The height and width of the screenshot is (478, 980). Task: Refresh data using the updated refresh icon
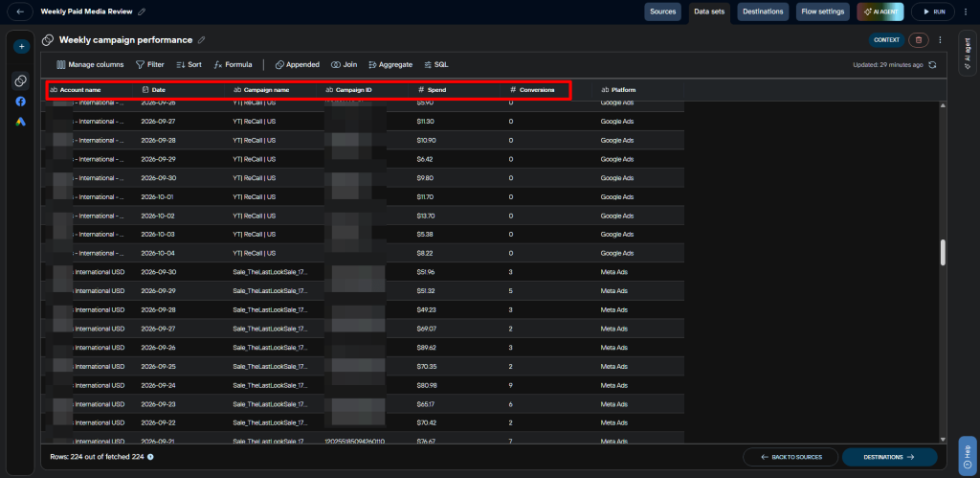pos(932,64)
